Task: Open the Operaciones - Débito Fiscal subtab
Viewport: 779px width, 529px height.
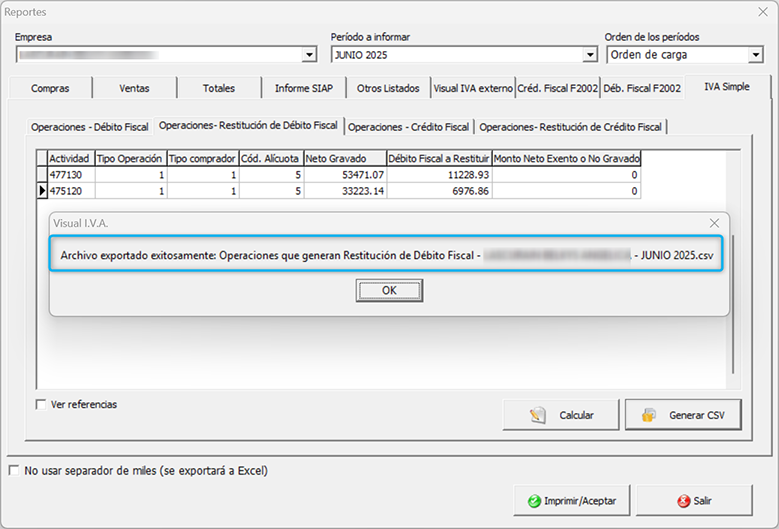Action: point(89,127)
